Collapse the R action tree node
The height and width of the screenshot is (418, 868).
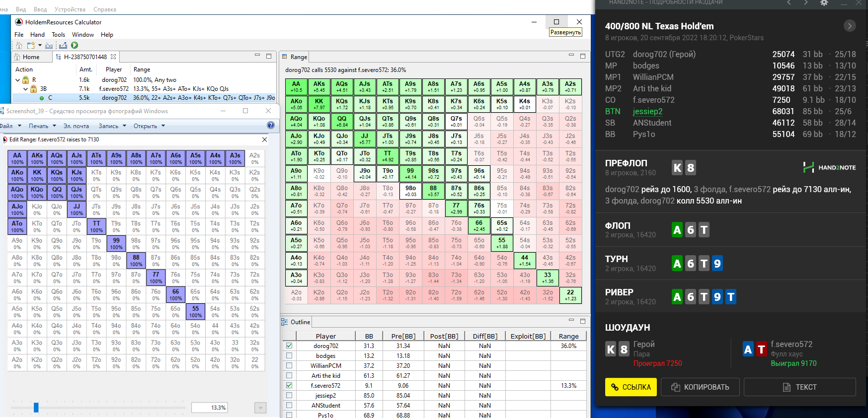point(18,79)
